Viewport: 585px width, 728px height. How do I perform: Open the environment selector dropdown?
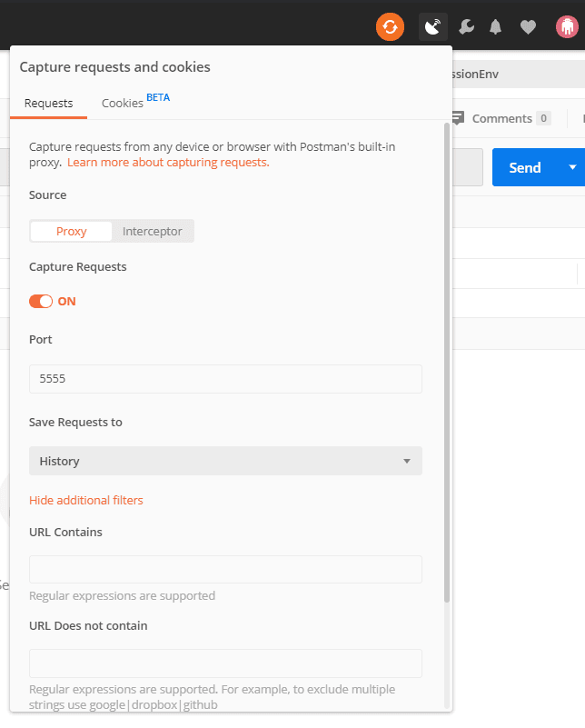click(x=518, y=75)
